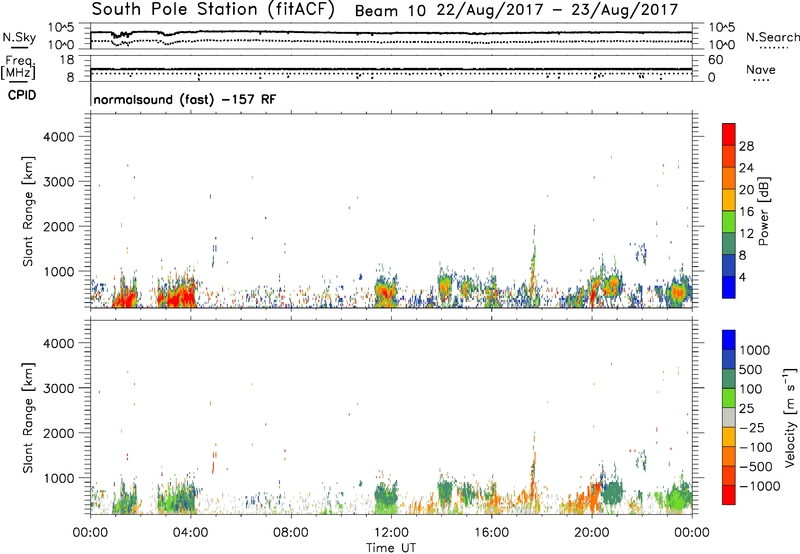This screenshot has height=554, width=800.
Task: Select the 'Freq. [MHz]' axis label
Action: point(18,68)
